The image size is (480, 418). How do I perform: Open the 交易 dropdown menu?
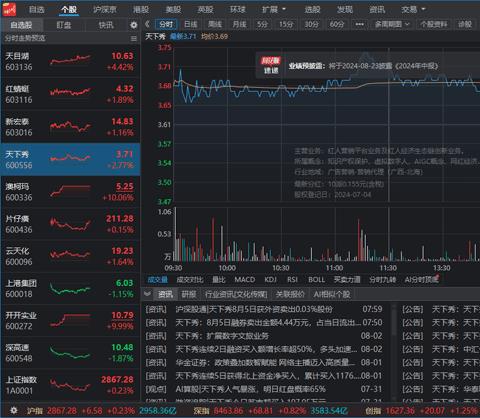click(x=413, y=9)
